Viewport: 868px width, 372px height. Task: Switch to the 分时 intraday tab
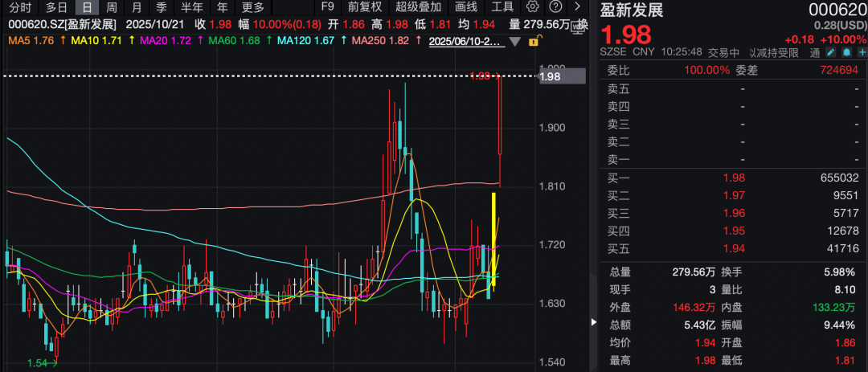20,7
